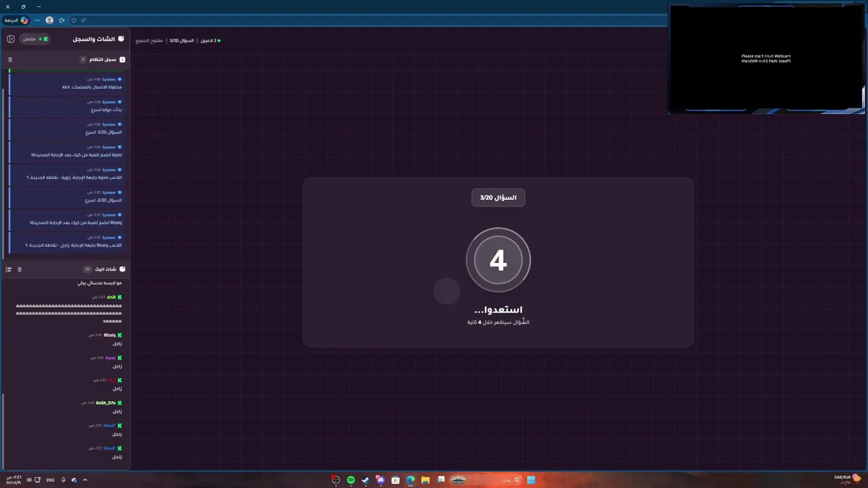
Task: Select log entry بدأت جوله اسرع
Action: [66, 106]
